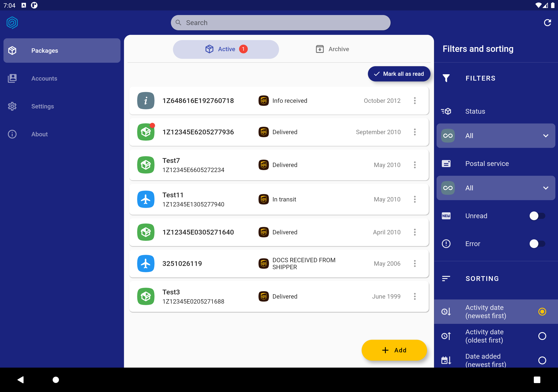
Task: Open Settings in the sidebar
Action: pyautogui.click(x=62, y=106)
